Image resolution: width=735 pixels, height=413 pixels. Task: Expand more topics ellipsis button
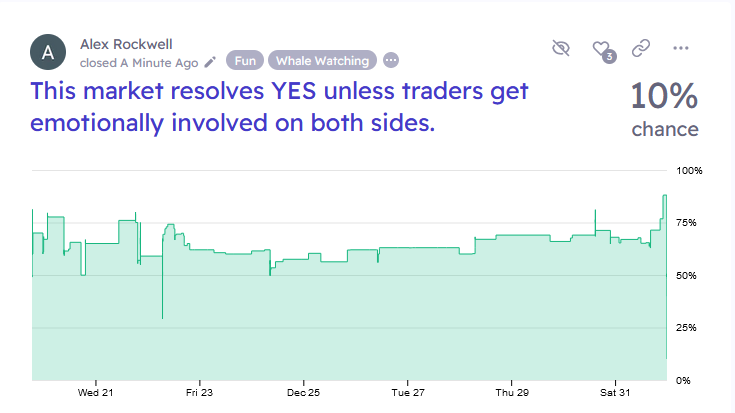coord(390,61)
